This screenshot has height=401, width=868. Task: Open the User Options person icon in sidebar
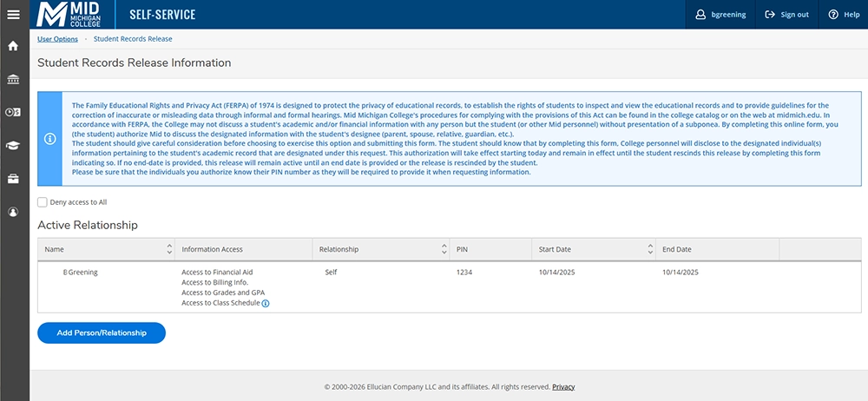[13, 212]
